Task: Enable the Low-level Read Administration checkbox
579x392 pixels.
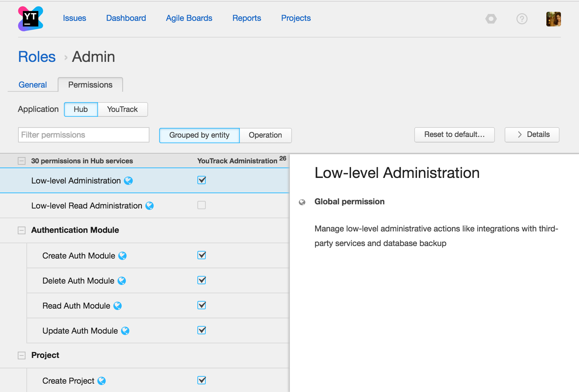Action: click(202, 205)
